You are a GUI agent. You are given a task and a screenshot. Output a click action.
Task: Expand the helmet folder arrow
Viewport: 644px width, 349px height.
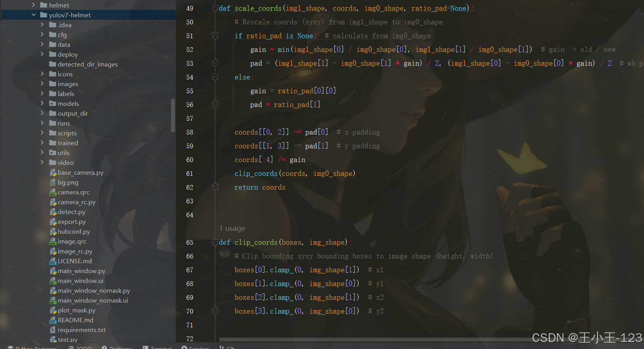coord(34,5)
